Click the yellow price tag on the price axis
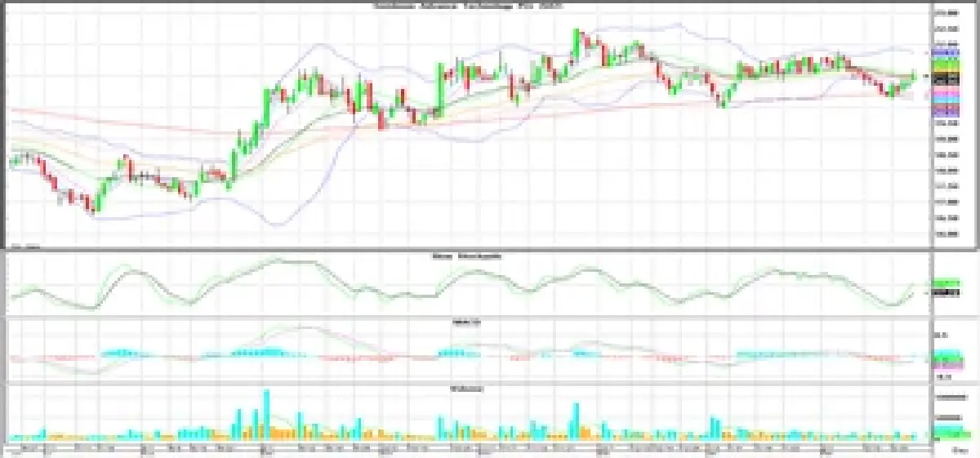This screenshot has height=458, width=980. [x=946, y=71]
